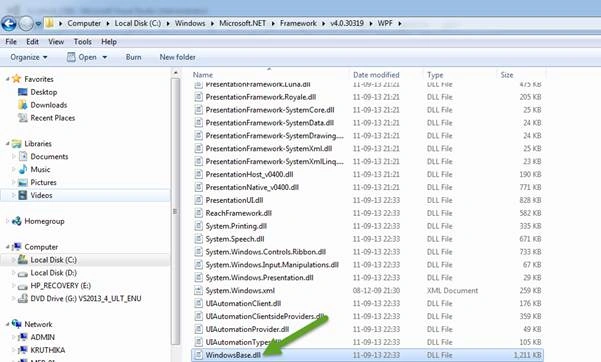Screen dimensions: 601x362
Task: Sort by the Name column header
Action: [202, 75]
